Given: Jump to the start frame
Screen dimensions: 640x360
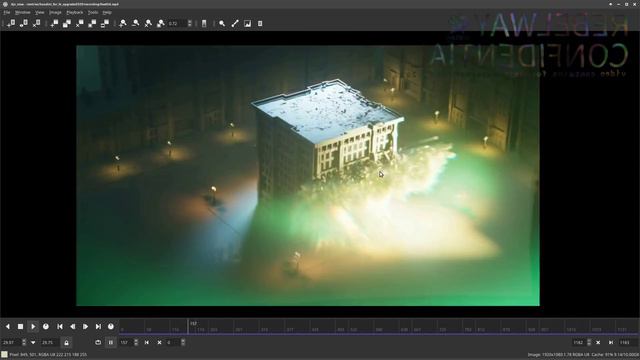Looking at the screenshot, I should pyautogui.click(x=60, y=327).
